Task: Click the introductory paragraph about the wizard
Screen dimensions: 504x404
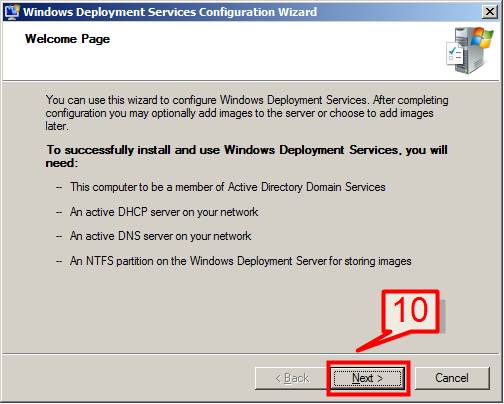Action: click(247, 113)
